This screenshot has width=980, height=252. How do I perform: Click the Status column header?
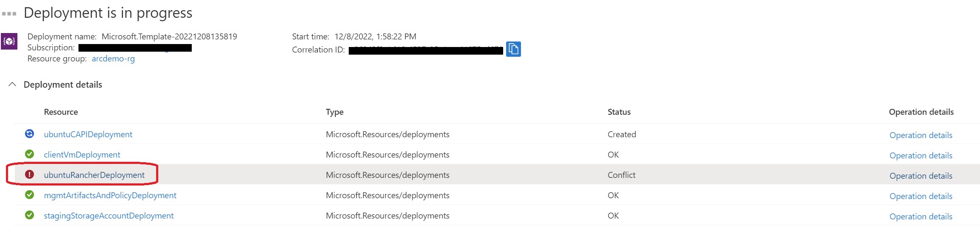point(619,112)
